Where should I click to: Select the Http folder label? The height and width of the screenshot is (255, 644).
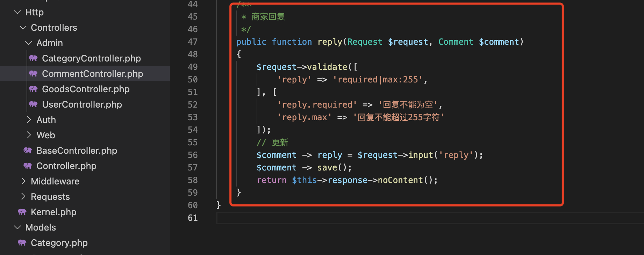point(35,12)
